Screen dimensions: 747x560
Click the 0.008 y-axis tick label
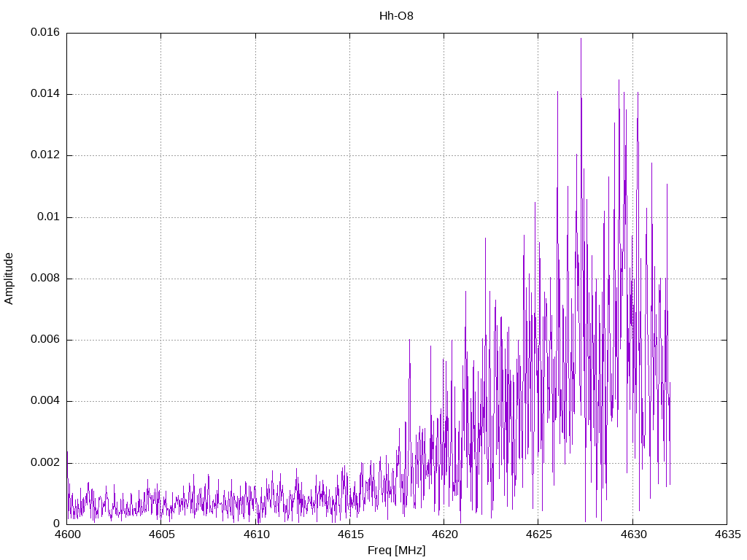44,279
